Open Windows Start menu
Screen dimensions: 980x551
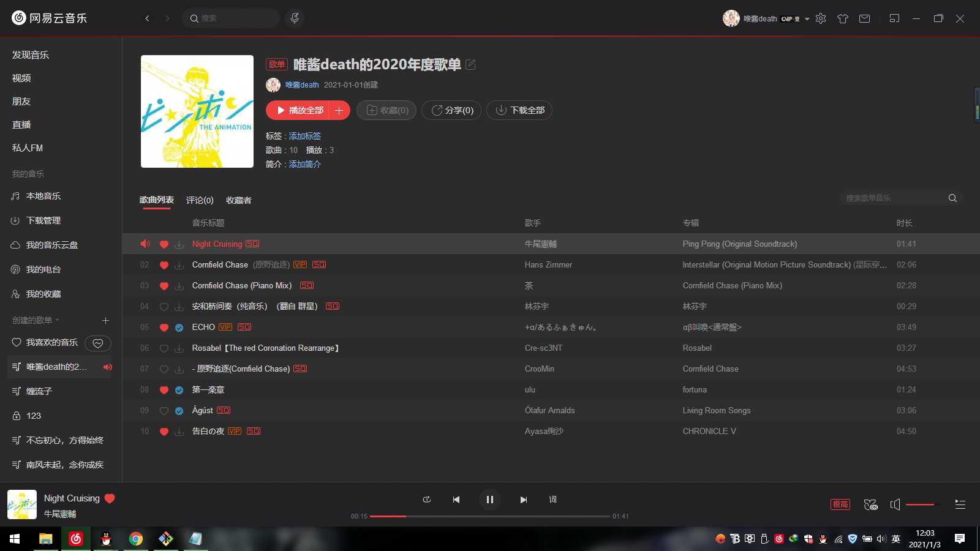tap(15, 539)
